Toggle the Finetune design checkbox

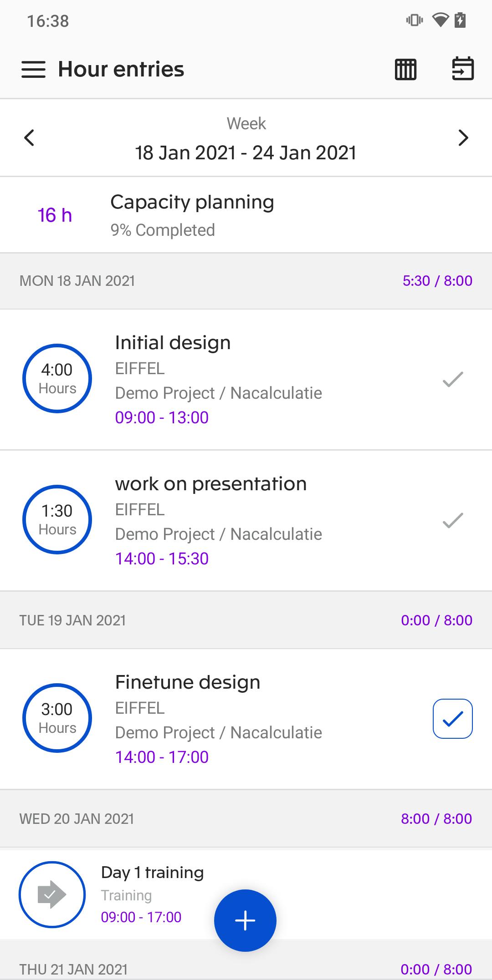[452, 718]
